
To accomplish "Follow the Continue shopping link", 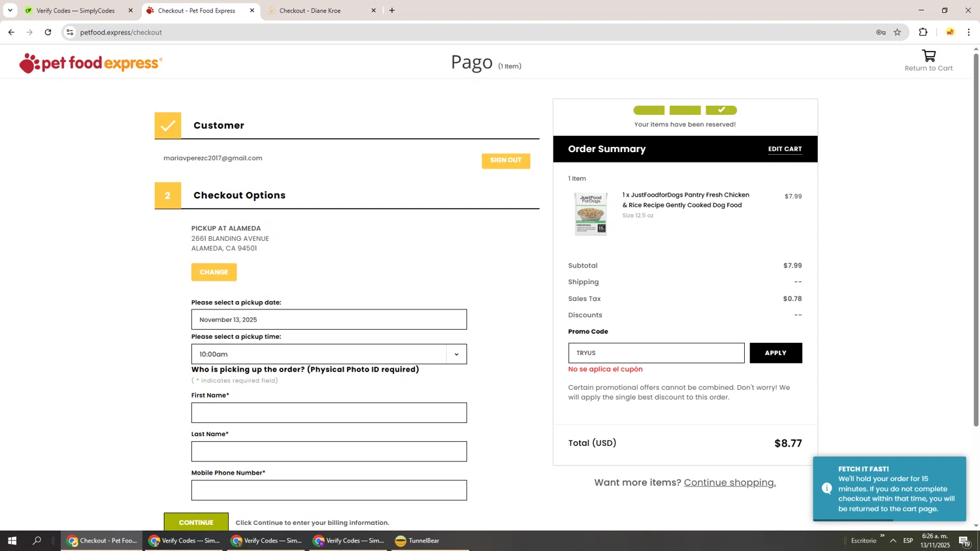I will (x=730, y=482).
